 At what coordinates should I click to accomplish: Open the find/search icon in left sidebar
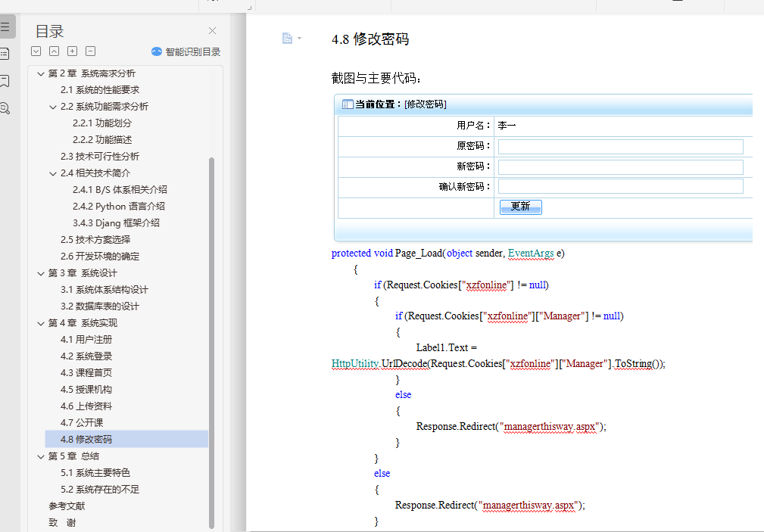coord(5,108)
